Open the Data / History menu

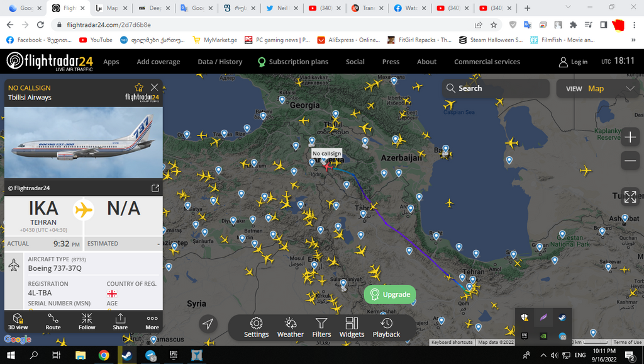(x=219, y=62)
